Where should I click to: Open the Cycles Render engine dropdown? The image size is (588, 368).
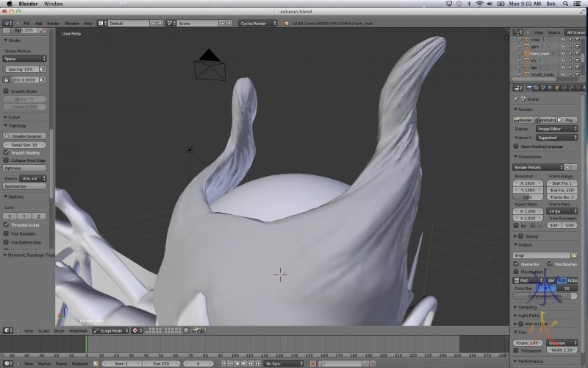[x=258, y=23]
